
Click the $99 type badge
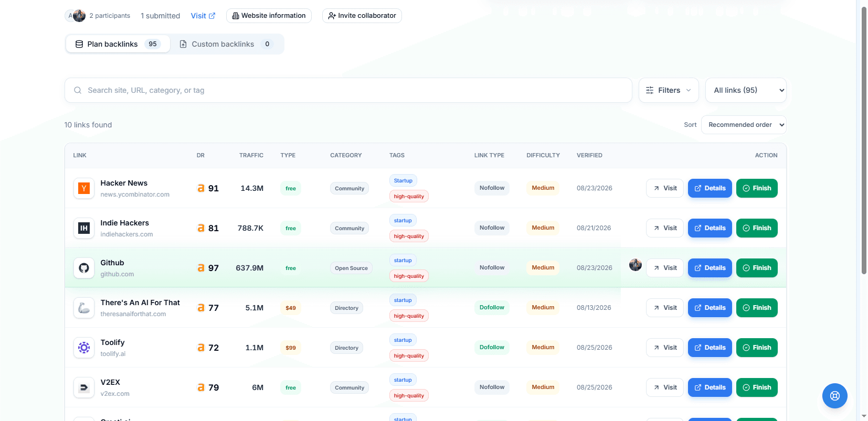click(291, 348)
